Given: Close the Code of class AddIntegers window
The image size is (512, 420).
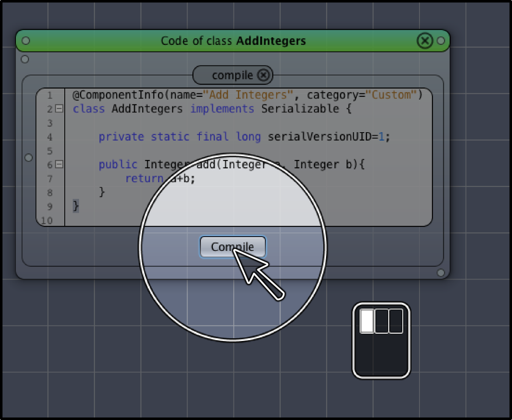Looking at the screenshot, I should (x=425, y=40).
